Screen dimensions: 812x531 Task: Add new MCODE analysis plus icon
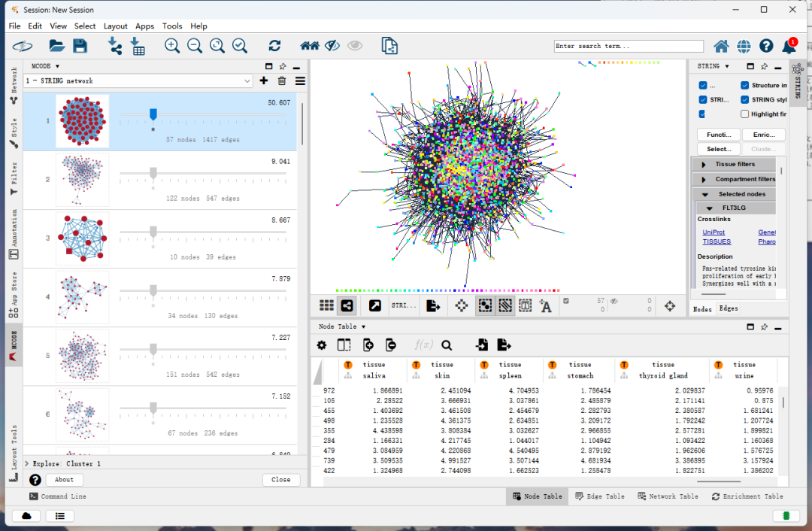coord(264,80)
